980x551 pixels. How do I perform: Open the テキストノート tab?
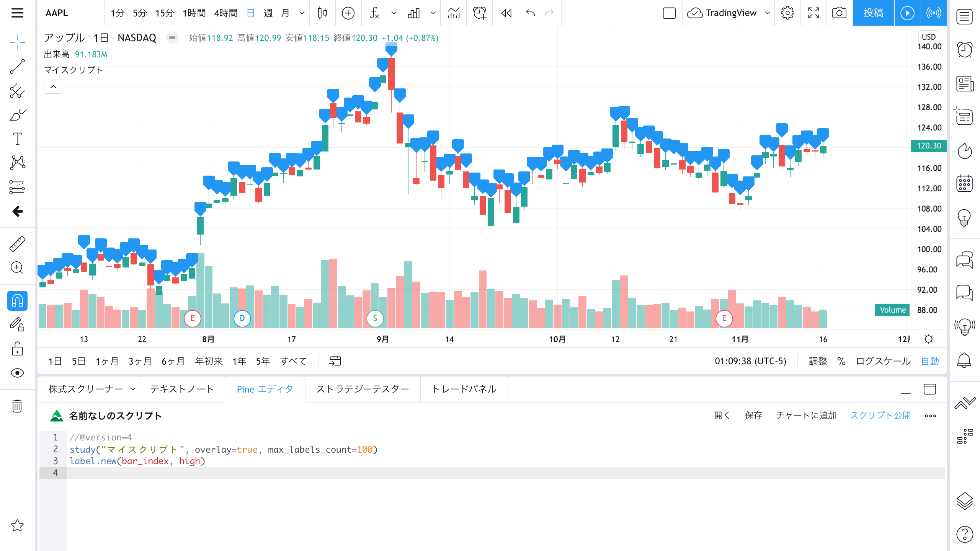(182, 389)
